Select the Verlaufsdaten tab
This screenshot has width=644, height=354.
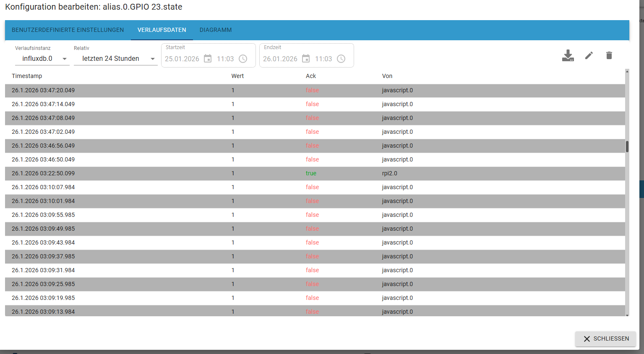pos(162,30)
